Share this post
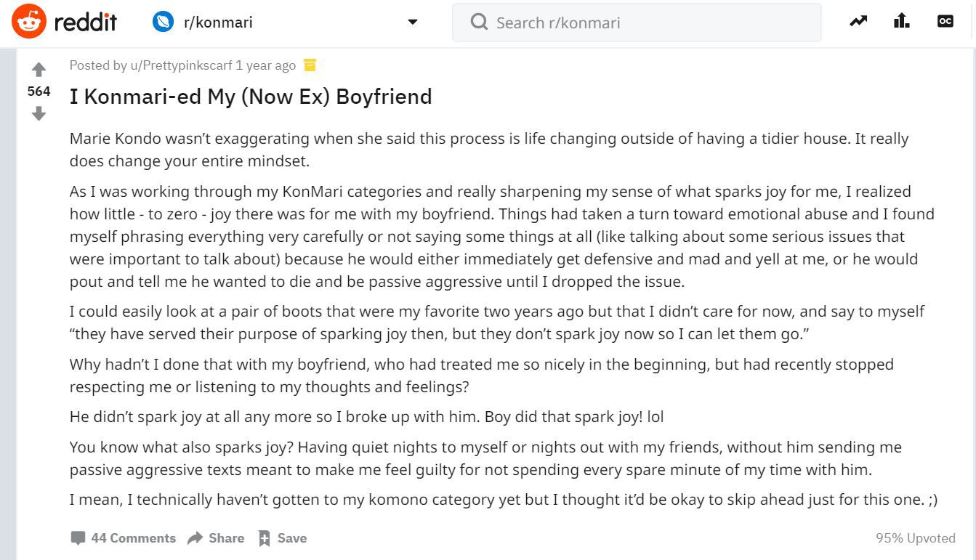 216,538
